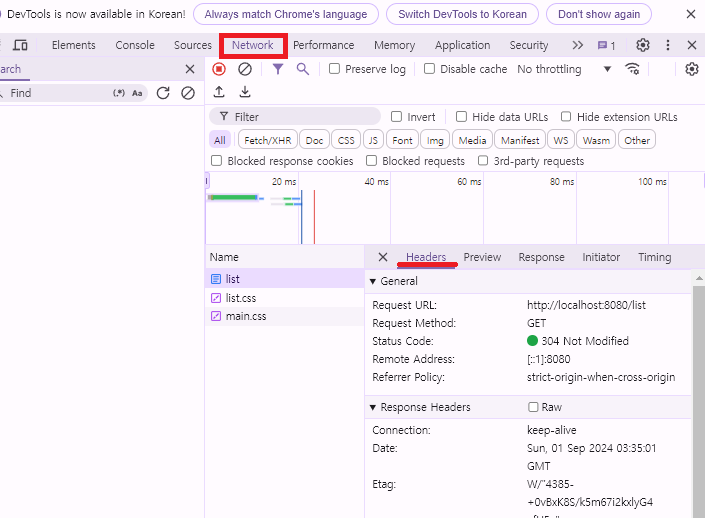Export HAR file download icon

245,92
